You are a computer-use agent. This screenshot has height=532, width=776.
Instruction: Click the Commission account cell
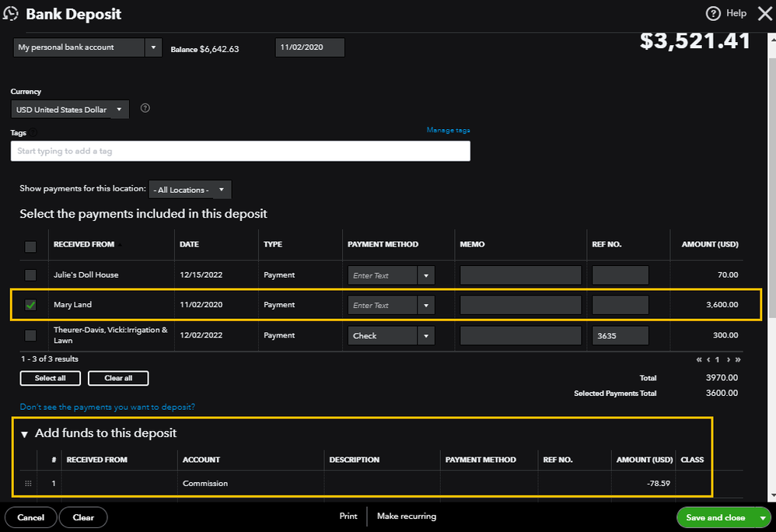pos(250,484)
